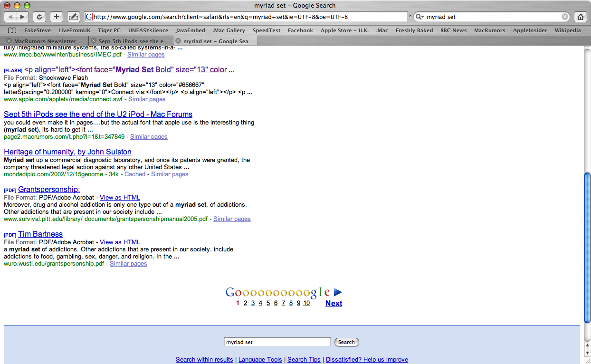Viewport: 591px width, 364px height.
Task: Reload the page with the refresh button
Action: (x=39, y=17)
